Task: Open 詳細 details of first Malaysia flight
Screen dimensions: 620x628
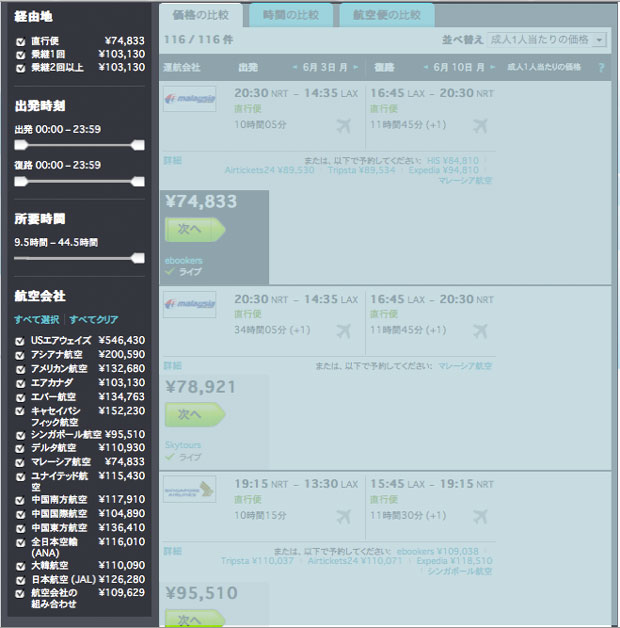Action: 173,161
